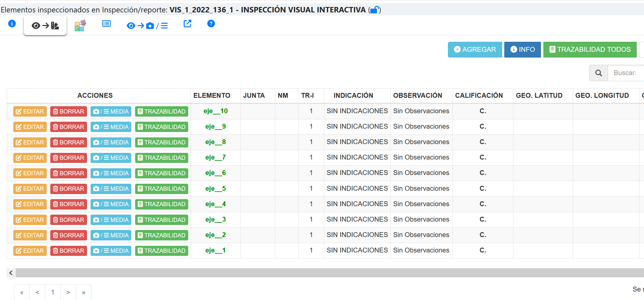Viewport: 644px width, 300px height.
Task: Click the magnifying glass search icon
Action: [x=599, y=73]
